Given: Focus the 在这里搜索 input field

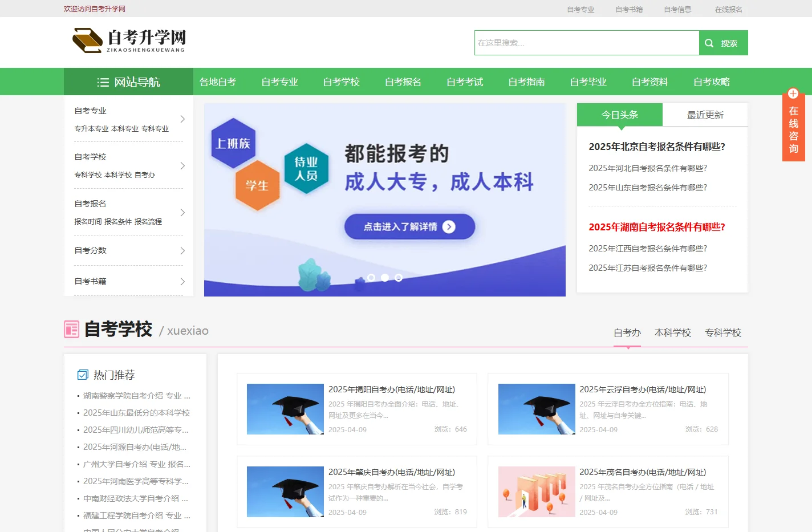Looking at the screenshot, I should click(587, 43).
